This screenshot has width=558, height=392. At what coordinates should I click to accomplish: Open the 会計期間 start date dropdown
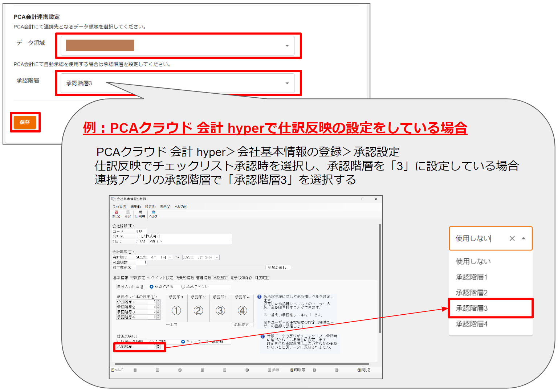[x=170, y=258]
